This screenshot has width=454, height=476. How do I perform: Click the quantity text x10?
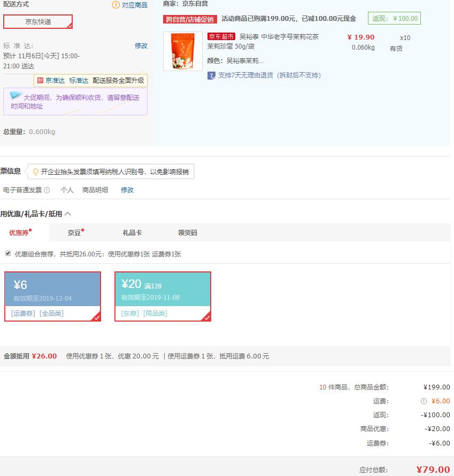(405, 37)
